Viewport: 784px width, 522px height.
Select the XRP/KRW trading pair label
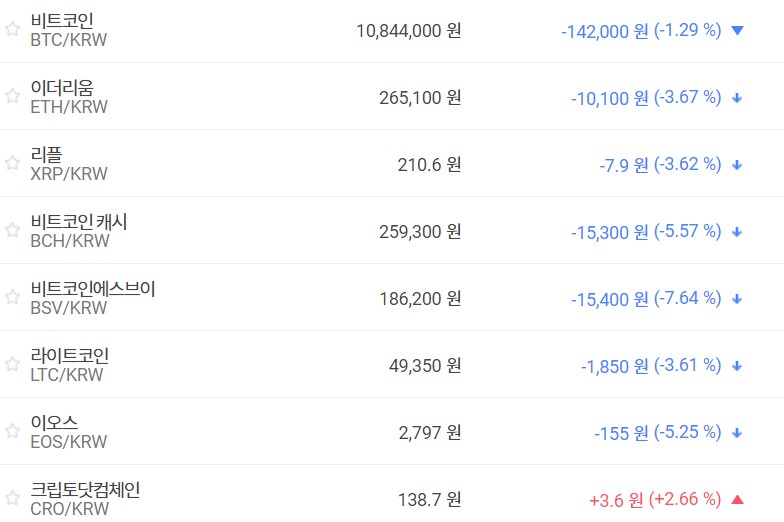click(69, 174)
